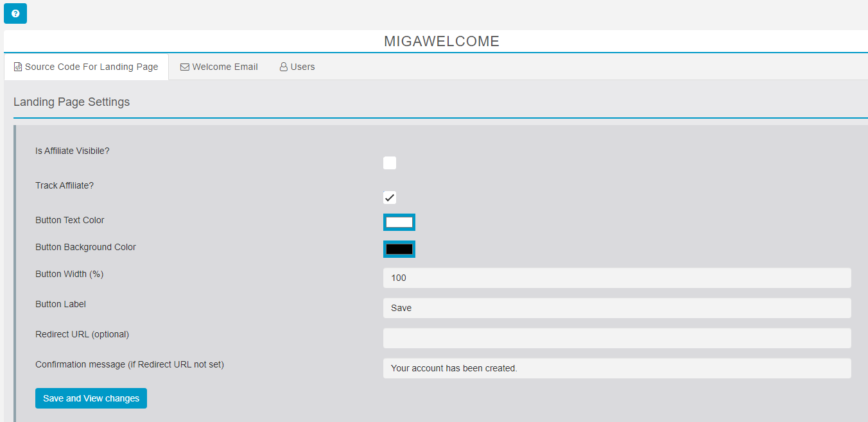Click the Is Affiliate Visibile? label

[73, 151]
